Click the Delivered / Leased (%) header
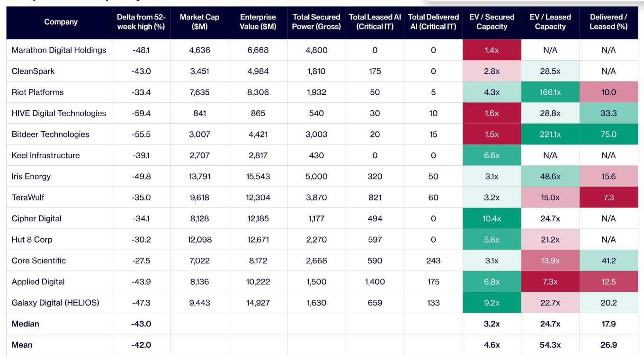 [608, 22]
